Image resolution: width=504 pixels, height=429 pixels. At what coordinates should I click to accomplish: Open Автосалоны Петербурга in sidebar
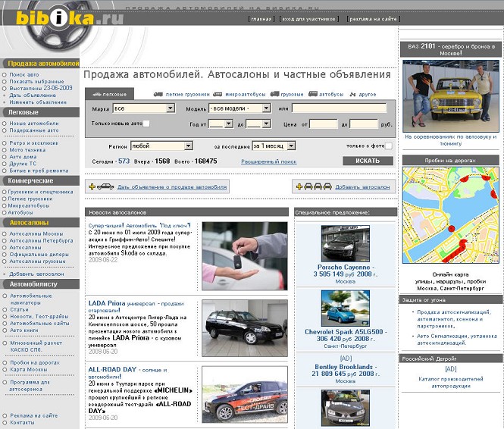41,241
